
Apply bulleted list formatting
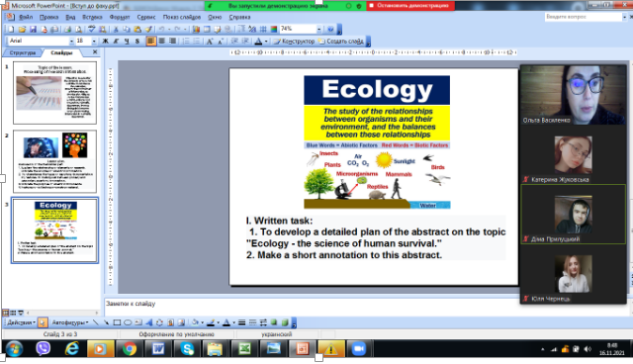tap(197, 42)
